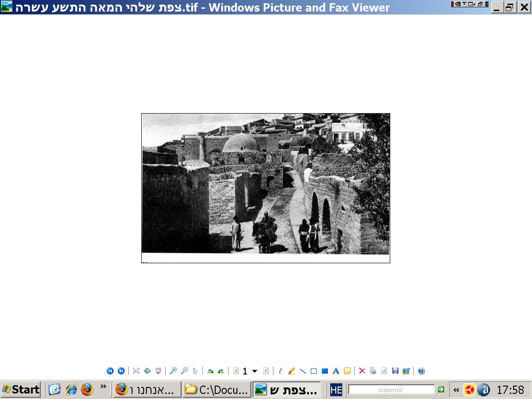Screen dimensions: 532x399
Task: Expand hidden system tray icons
Action: [x=456, y=390]
